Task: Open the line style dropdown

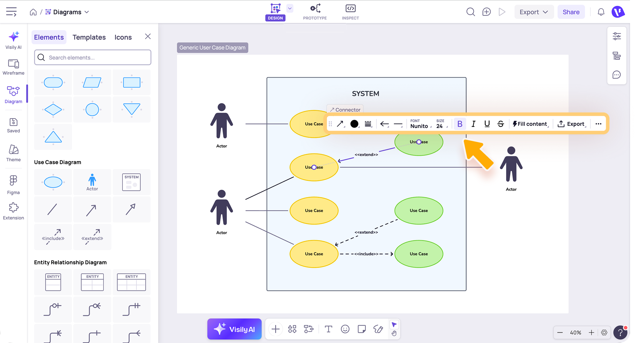Action: tap(368, 124)
